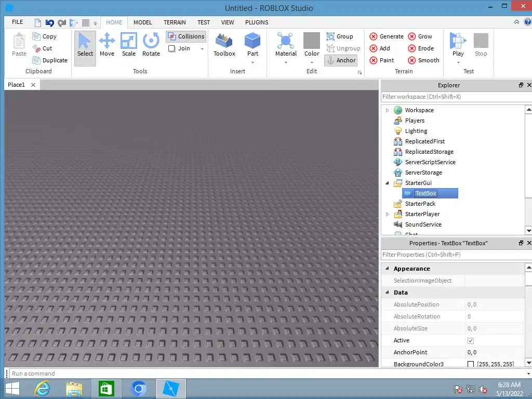Open the Help icon in ribbon corner
The image size is (532, 399).
pos(528,22)
